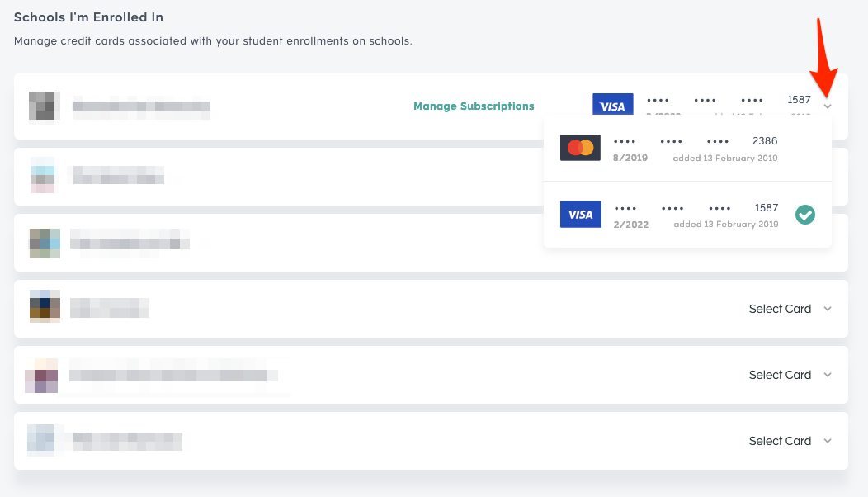Viewport: 868px width, 497px height.
Task: Open Select Card dropdown for sixth school
Action: point(790,441)
